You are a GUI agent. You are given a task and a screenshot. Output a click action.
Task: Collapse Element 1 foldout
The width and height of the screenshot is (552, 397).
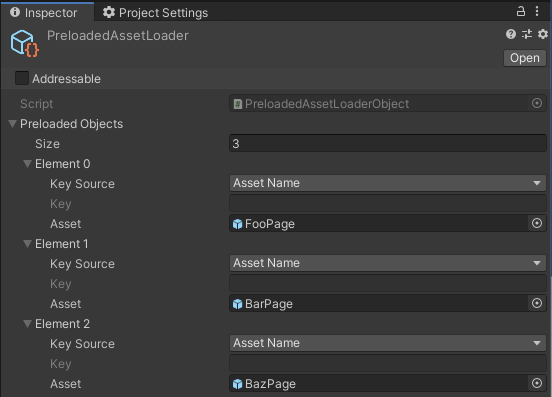click(x=27, y=244)
